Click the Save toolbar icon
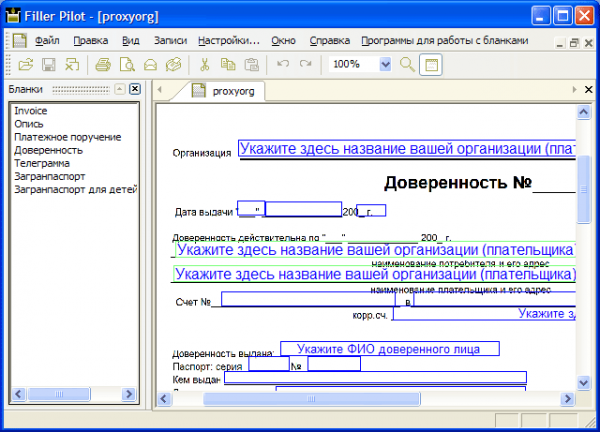This screenshot has width=600, height=432. (x=49, y=64)
